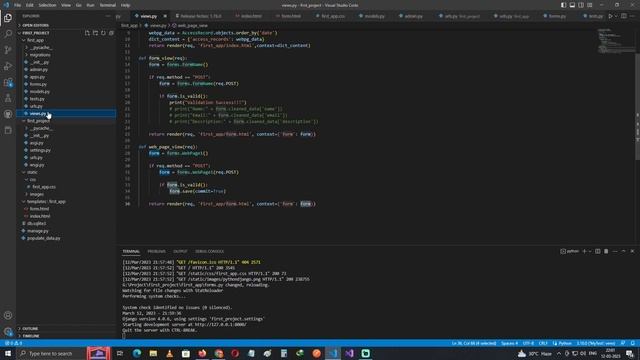Click CRLF line ending in status bar
The height and width of the screenshot is (360, 640).
[x=543, y=343]
